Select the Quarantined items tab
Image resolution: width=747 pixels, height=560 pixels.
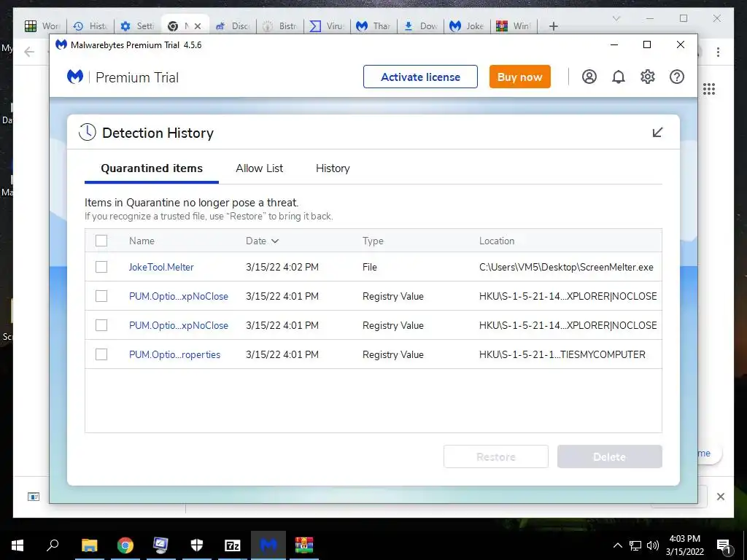click(x=152, y=168)
